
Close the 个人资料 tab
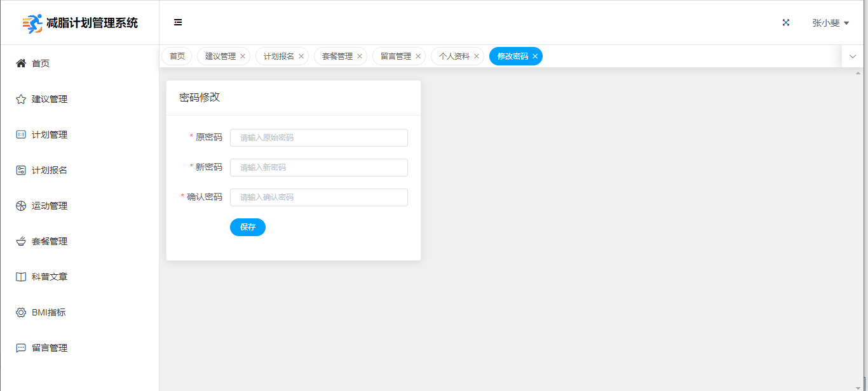pos(477,56)
